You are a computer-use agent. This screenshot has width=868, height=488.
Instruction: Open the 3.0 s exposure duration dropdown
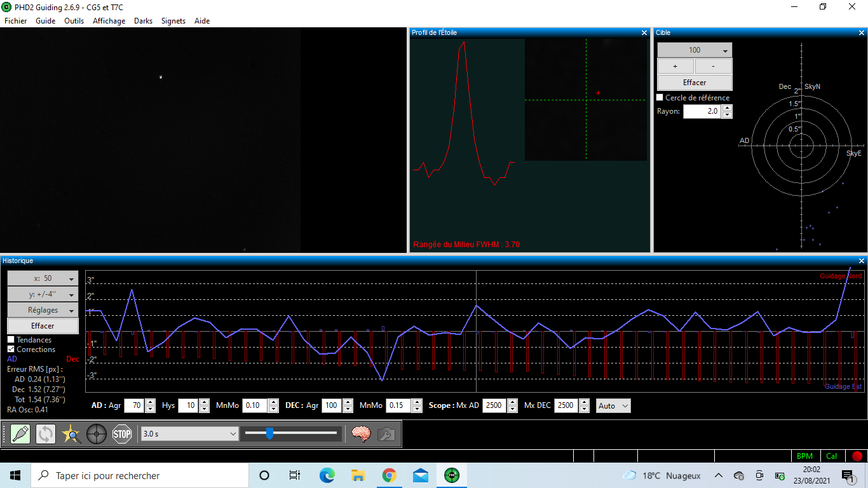pyautogui.click(x=189, y=434)
